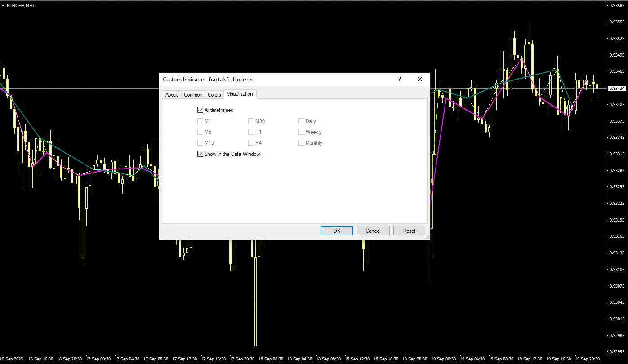Select the Weekly timeframe checkbox
This screenshot has width=628, height=364.
(x=301, y=132)
